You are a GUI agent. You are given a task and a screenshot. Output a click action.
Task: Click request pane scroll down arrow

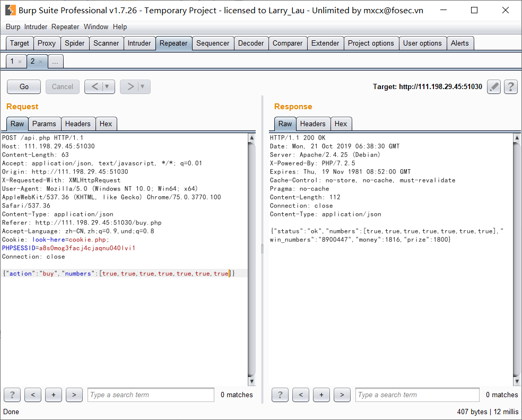click(x=251, y=381)
